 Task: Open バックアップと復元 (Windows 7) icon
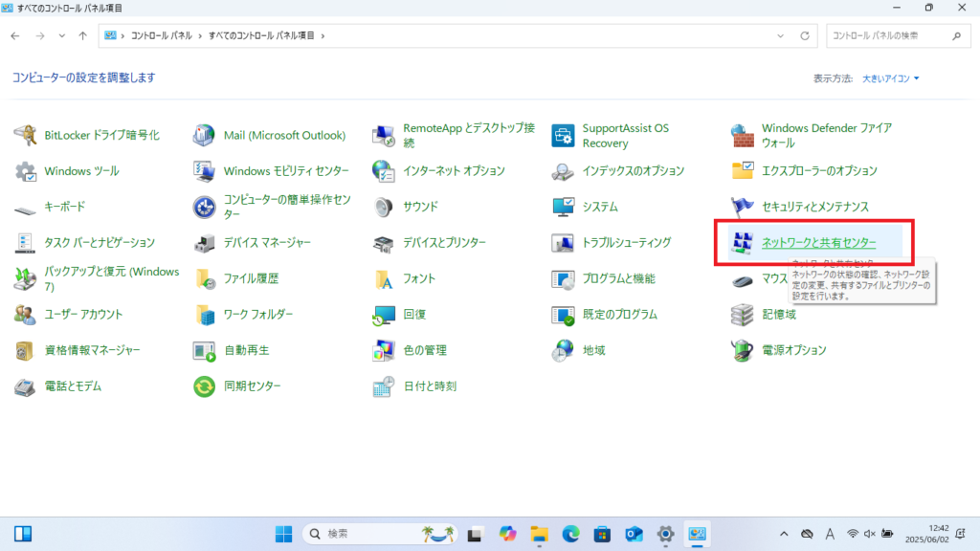click(26, 278)
